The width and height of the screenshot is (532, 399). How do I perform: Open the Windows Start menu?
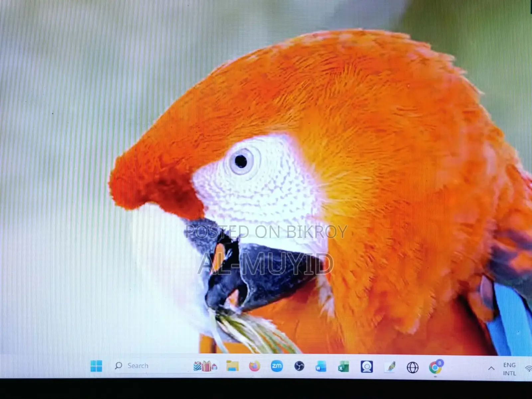coord(96,366)
